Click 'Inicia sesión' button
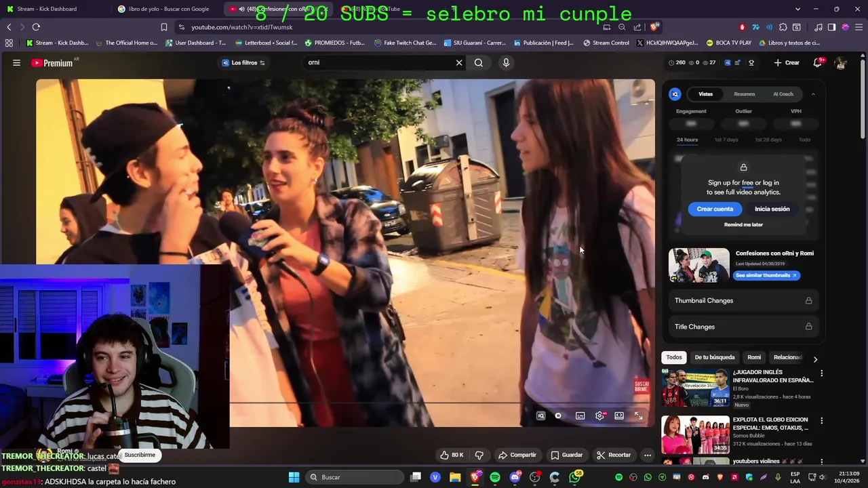 772,209
